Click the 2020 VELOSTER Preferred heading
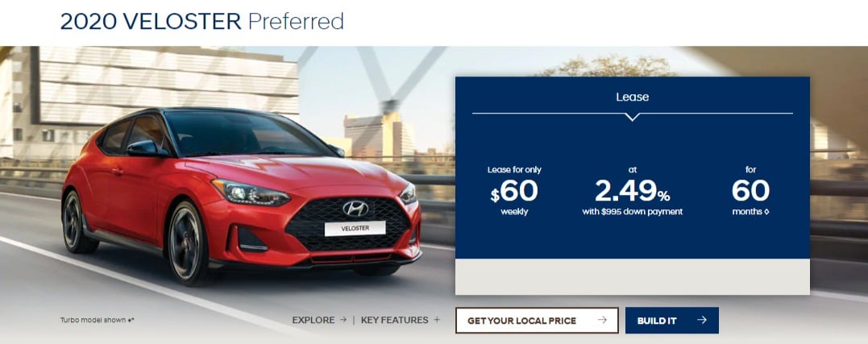 point(202,21)
